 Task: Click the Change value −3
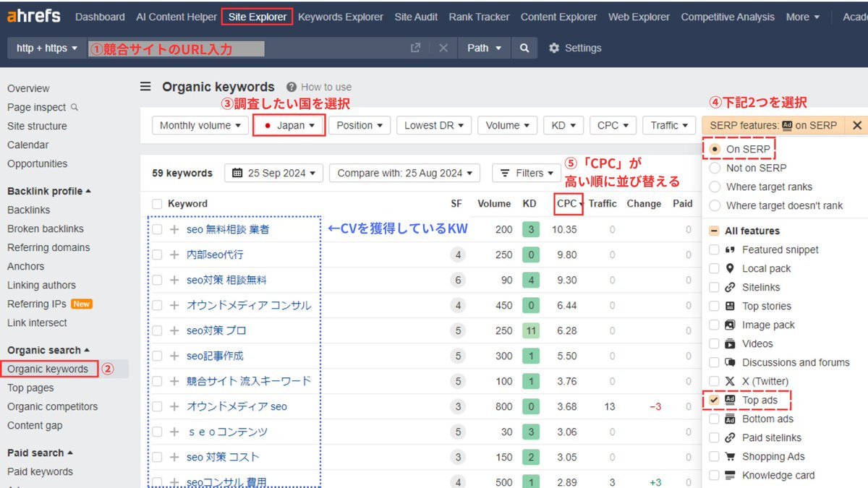click(x=655, y=406)
